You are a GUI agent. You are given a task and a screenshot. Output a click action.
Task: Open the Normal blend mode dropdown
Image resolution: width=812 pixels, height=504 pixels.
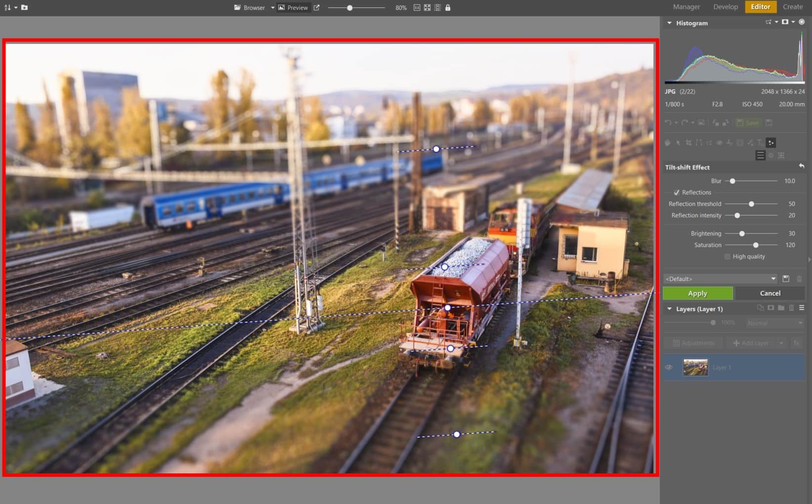(775, 323)
